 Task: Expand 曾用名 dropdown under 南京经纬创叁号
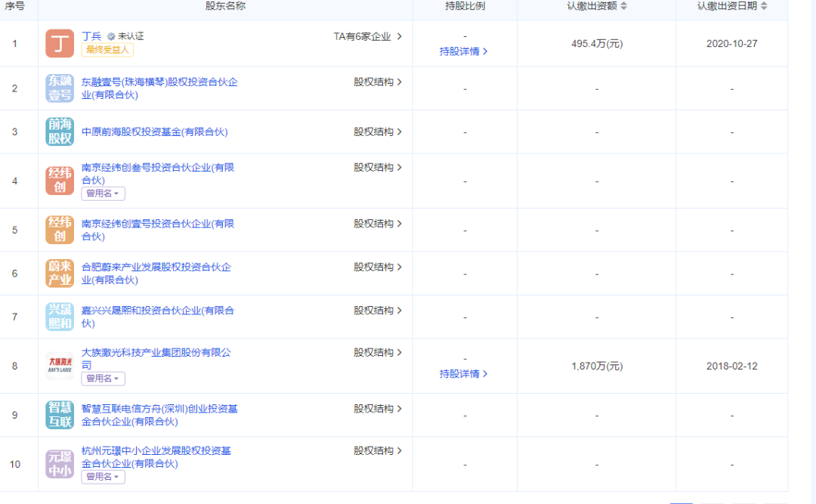click(103, 194)
